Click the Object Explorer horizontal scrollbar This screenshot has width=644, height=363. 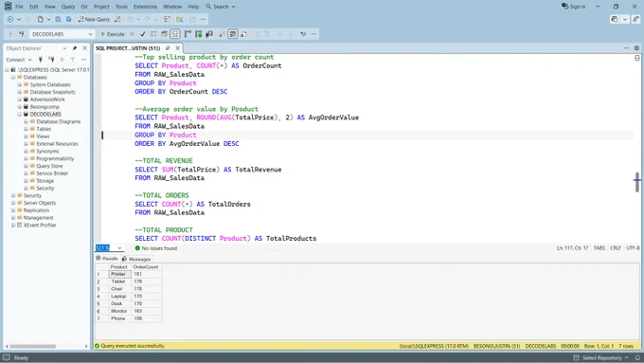pos(33,346)
